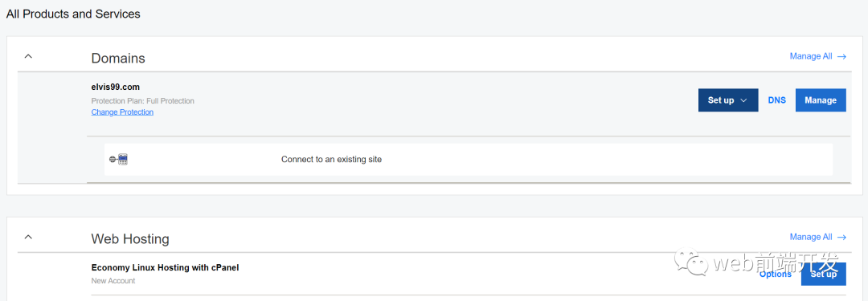Click the Protection Plan: Full Protection text

pyautogui.click(x=143, y=101)
